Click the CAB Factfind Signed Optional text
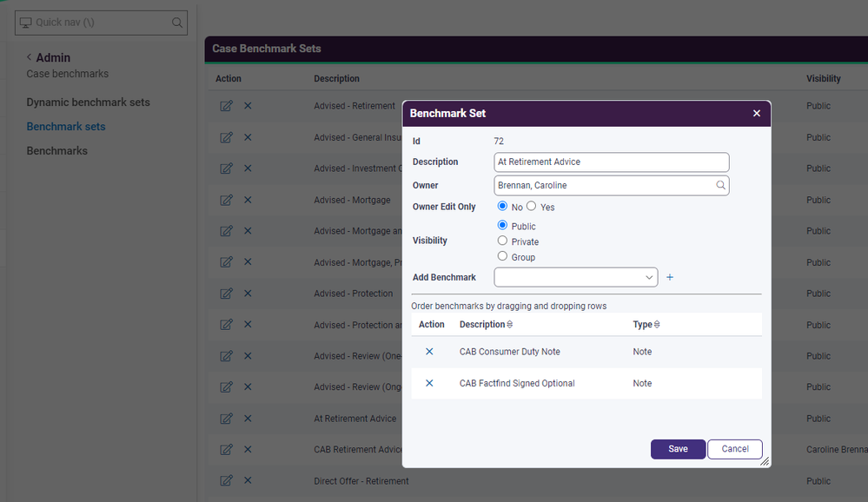Screen dimensions: 868x502 tap(517, 383)
